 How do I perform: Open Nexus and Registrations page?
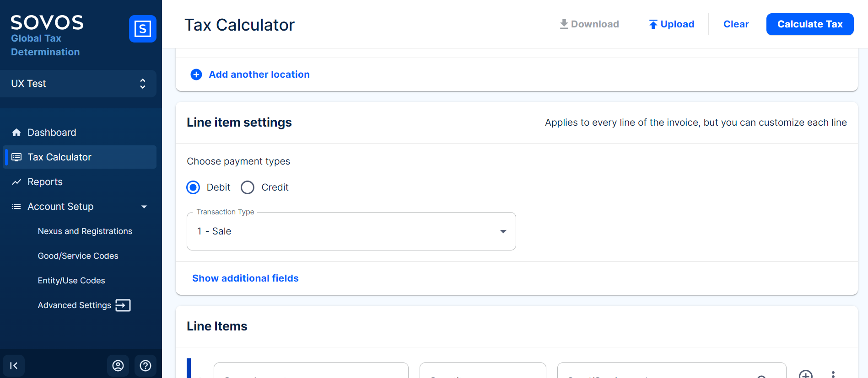85,231
